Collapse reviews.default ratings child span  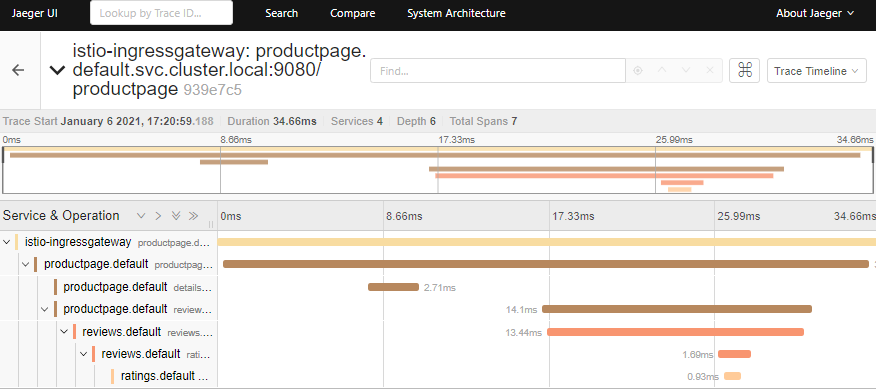tap(83, 354)
